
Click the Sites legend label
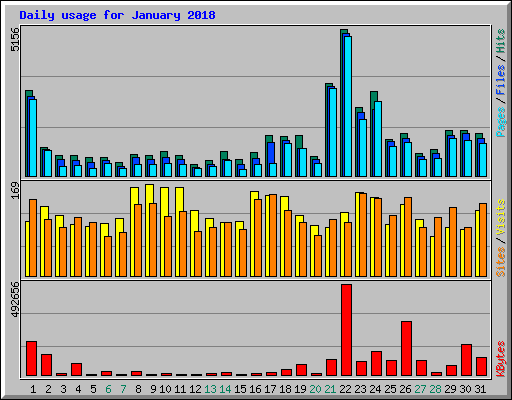[x=500, y=262]
